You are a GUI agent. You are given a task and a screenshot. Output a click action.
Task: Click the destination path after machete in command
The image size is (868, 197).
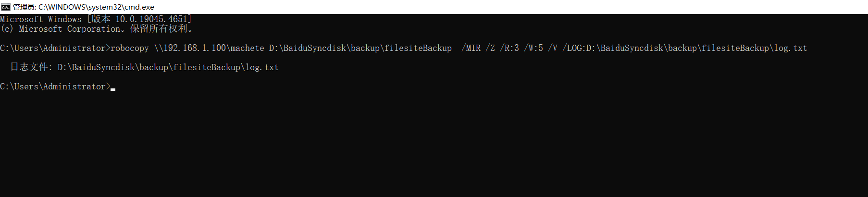[360, 48]
